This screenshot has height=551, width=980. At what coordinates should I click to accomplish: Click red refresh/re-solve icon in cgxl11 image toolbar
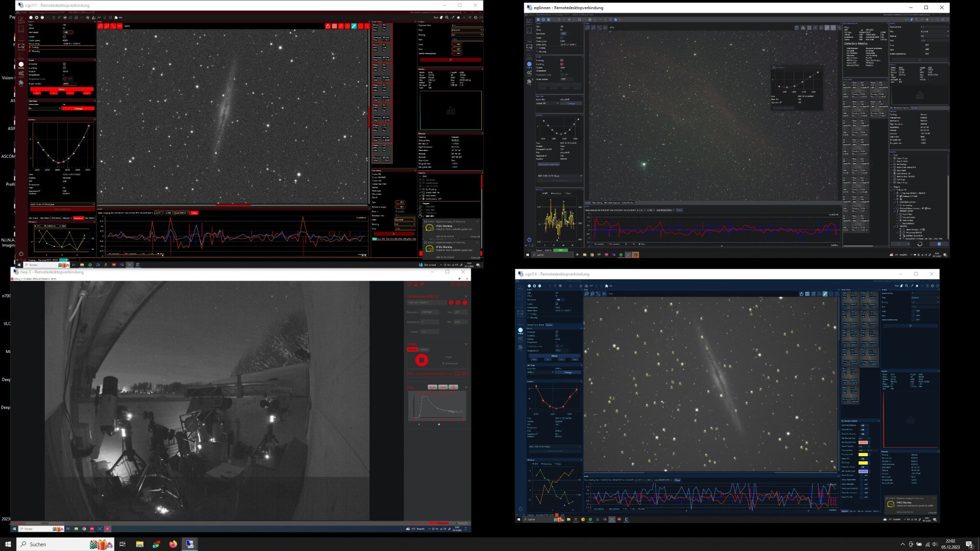click(x=328, y=26)
